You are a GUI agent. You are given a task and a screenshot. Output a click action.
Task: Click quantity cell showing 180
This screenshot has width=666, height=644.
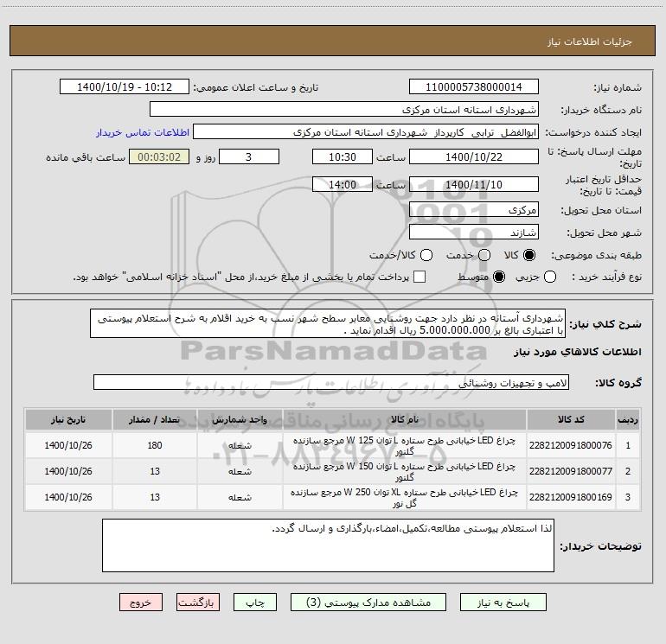[x=155, y=445]
